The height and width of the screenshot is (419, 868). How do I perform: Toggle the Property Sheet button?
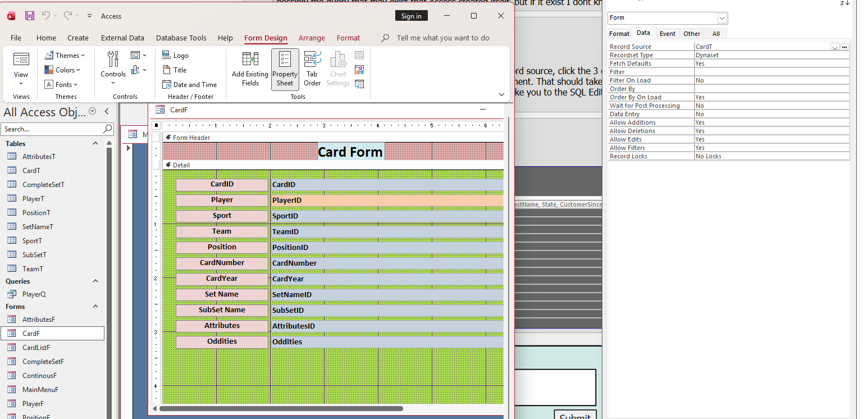pos(285,69)
